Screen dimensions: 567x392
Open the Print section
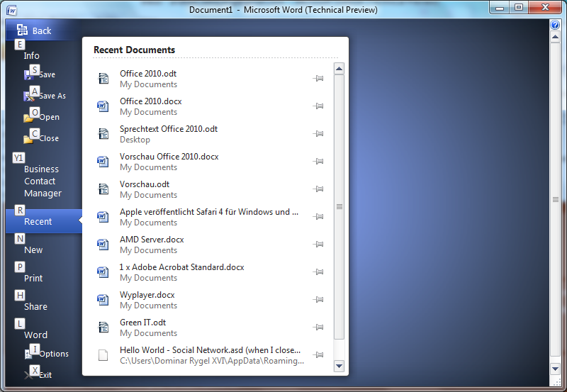pyautogui.click(x=33, y=278)
